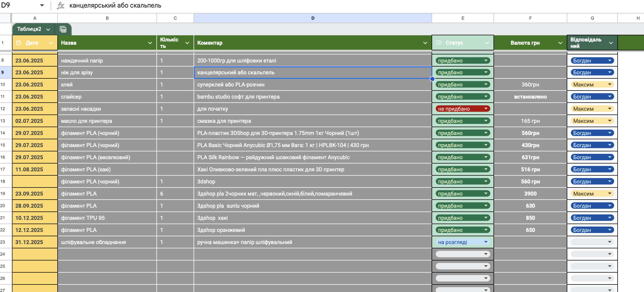Select quantity cell '6' in row 19

[x=175, y=194]
